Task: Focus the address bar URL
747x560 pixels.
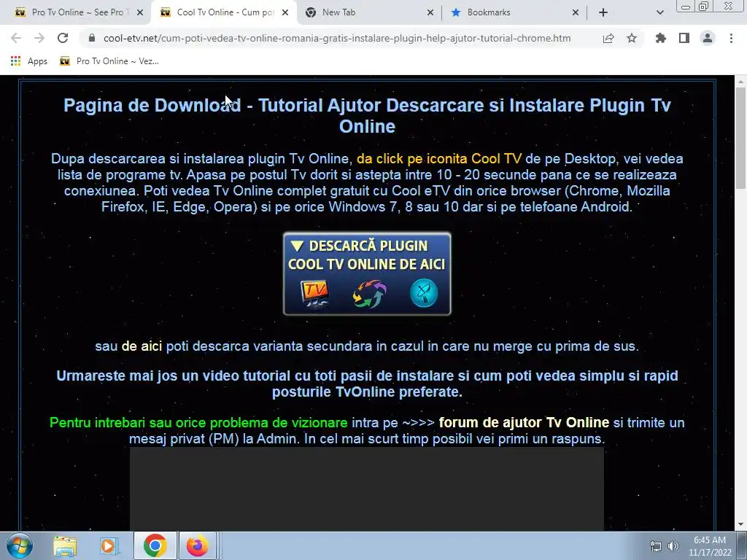Action: pos(337,38)
